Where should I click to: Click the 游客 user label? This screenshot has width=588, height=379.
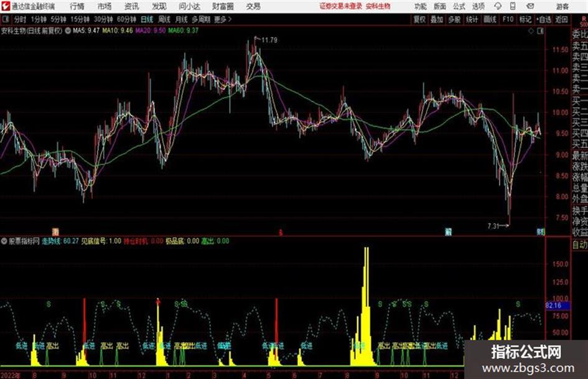click(562, 6)
